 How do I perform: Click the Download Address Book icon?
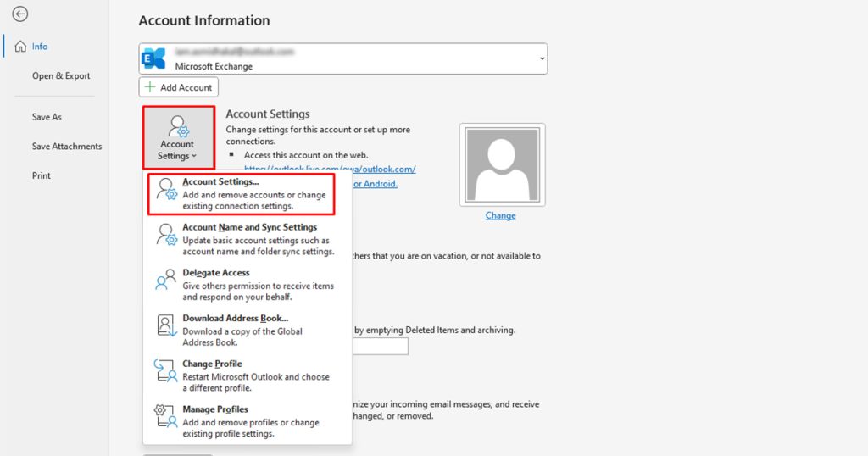click(166, 325)
